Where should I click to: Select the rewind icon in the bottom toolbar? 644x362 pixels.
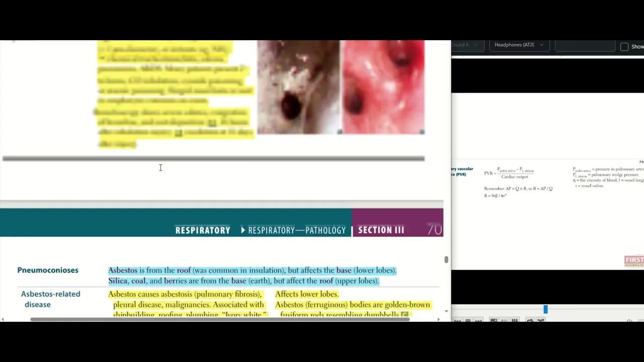[x=457, y=320]
